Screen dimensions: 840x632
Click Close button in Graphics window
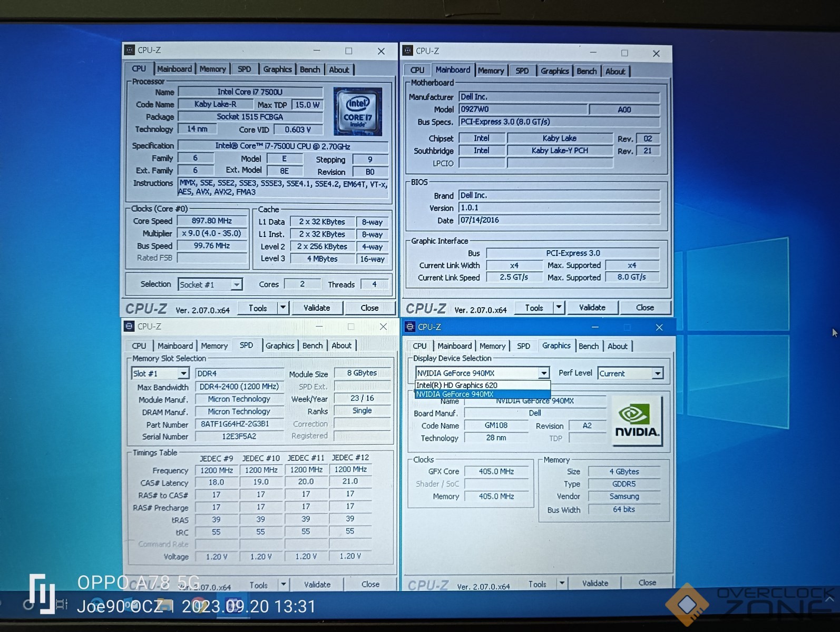pos(647,582)
